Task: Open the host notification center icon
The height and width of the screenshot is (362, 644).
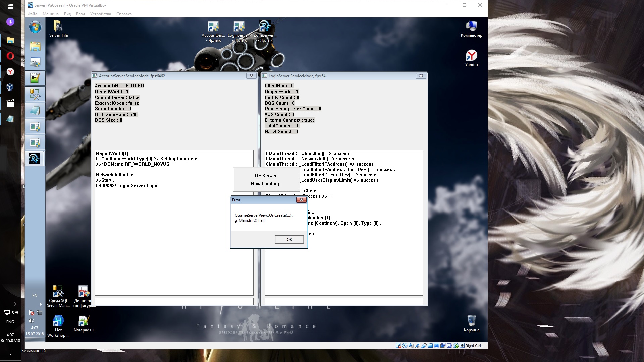Action: tap(10, 352)
